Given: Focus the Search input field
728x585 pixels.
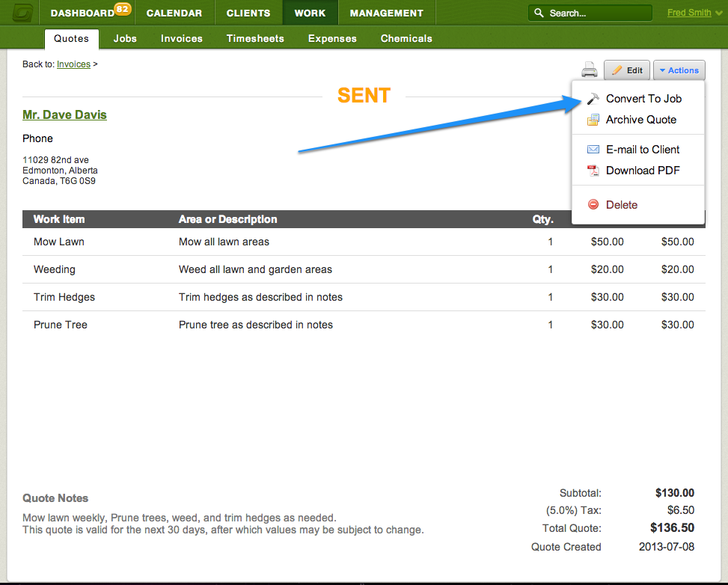Looking at the screenshot, I should pos(598,13).
